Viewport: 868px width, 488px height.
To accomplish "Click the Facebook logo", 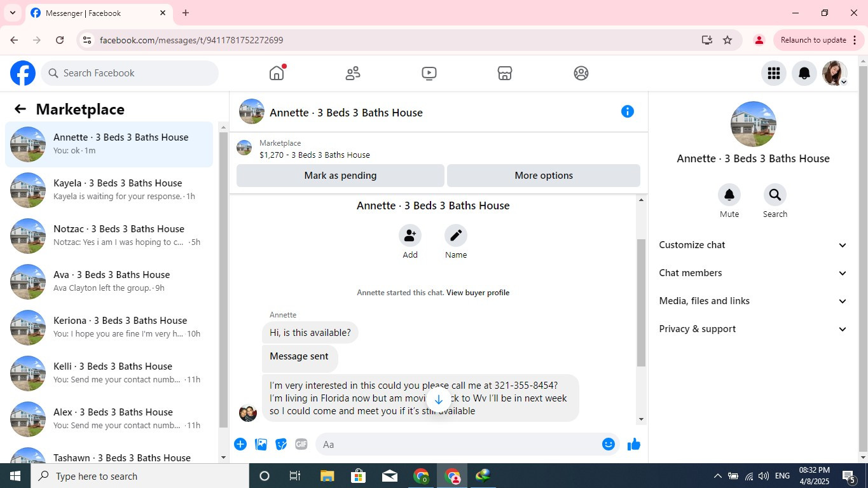I will pyautogui.click(x=23, y=73).
